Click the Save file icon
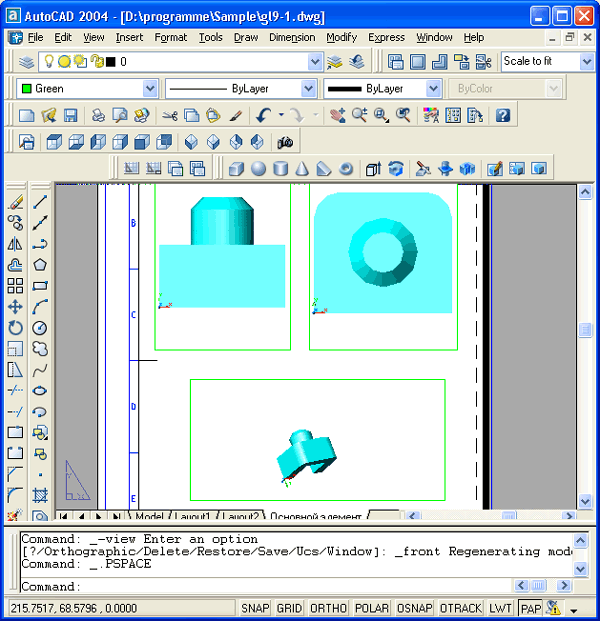This screenshot has width=600, height=621. 70,115
